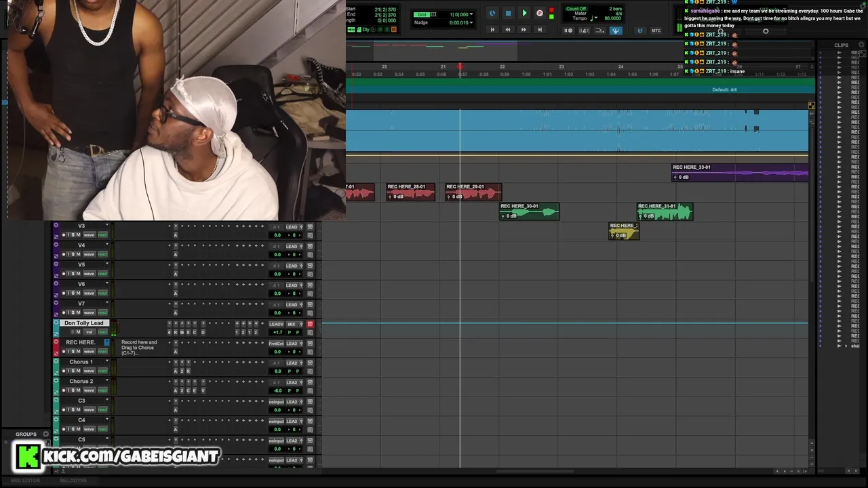Adjust Don Tolly Lead volume value +1.7
The width and height of the screenshot is (868, 488).
[277, 332]
